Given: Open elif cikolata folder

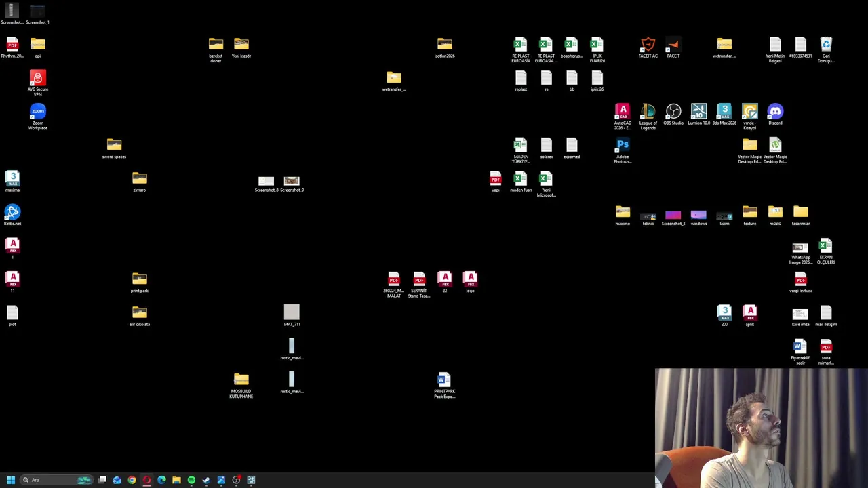Looking at the screenshot, I should [x=140, y=316].
